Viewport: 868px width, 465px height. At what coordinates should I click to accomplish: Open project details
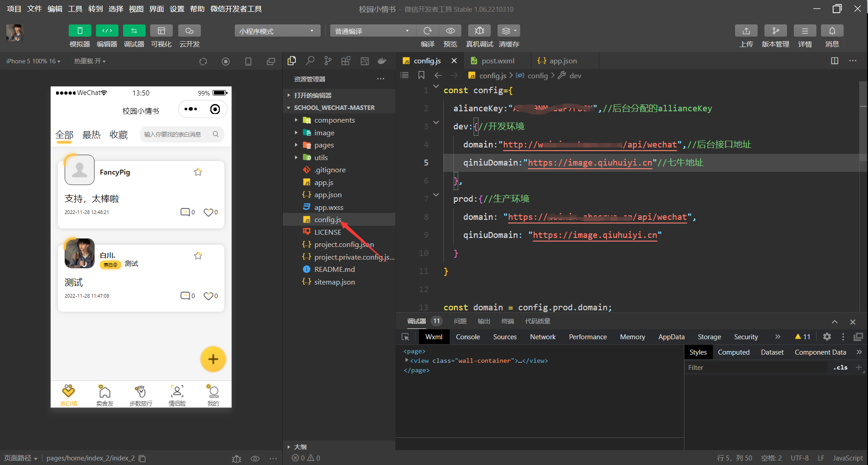coord(805,31)
